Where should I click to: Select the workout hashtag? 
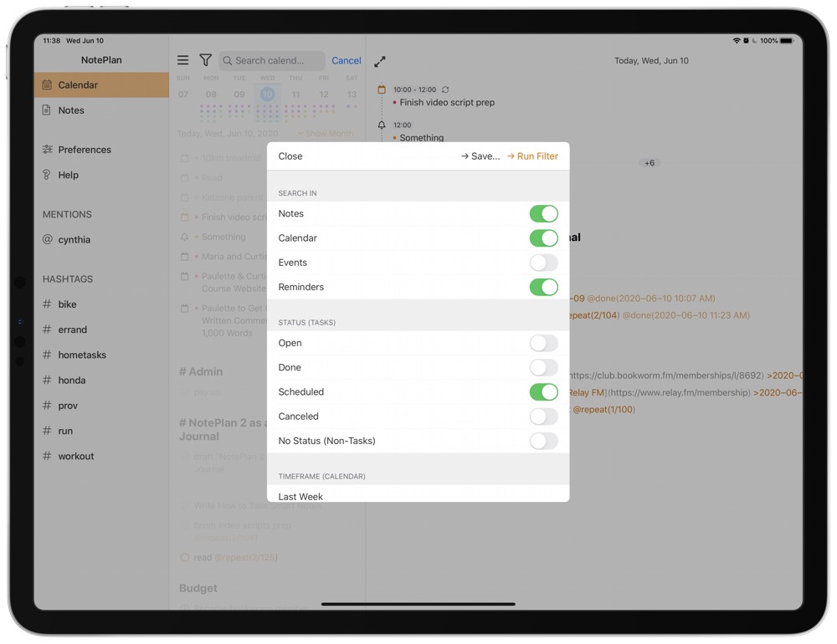[x=101, y=457]
